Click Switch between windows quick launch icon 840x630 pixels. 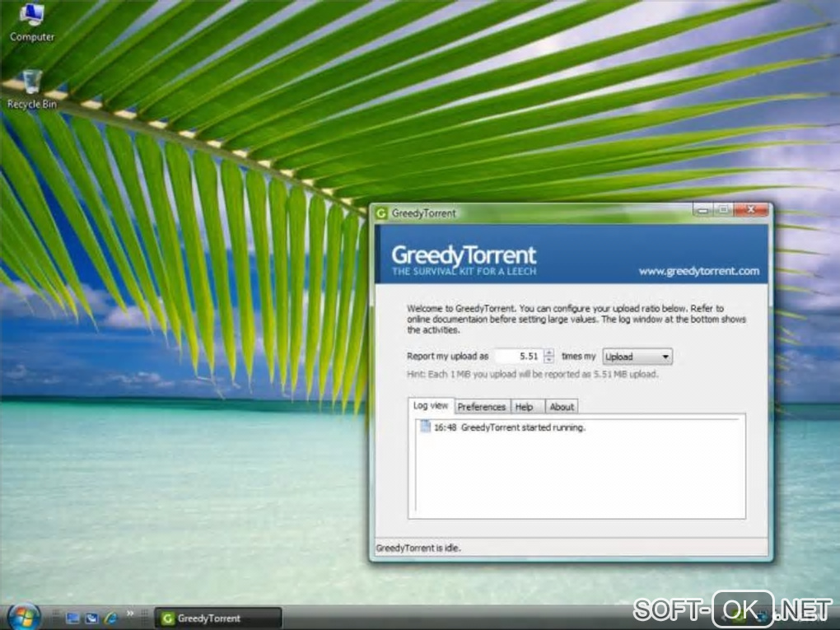click(91, 618)
